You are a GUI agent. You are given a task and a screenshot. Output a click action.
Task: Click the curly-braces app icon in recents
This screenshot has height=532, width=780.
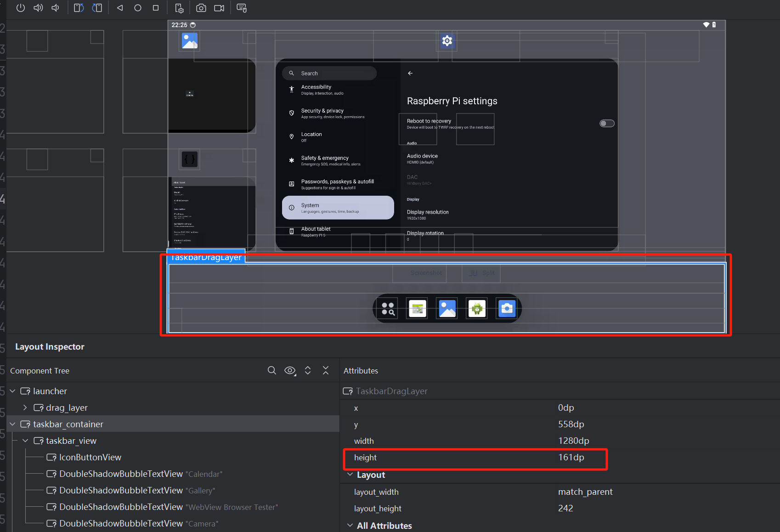pos(190,159)
